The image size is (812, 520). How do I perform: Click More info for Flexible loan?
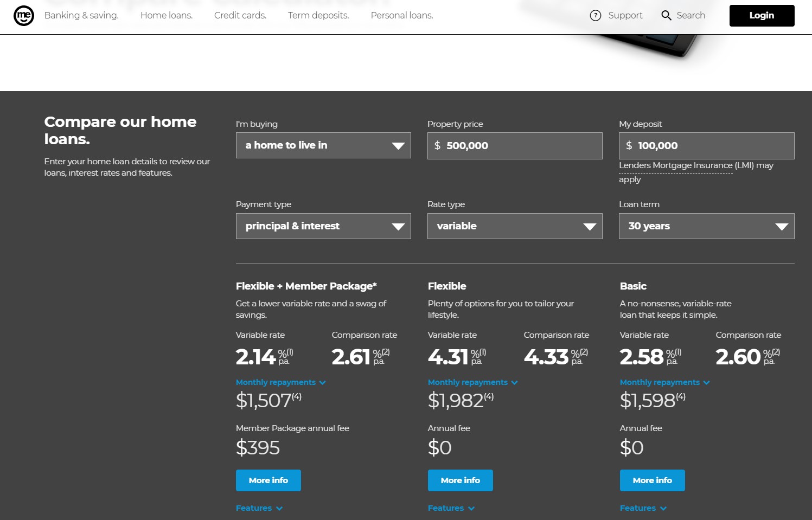tap(460, 480)
